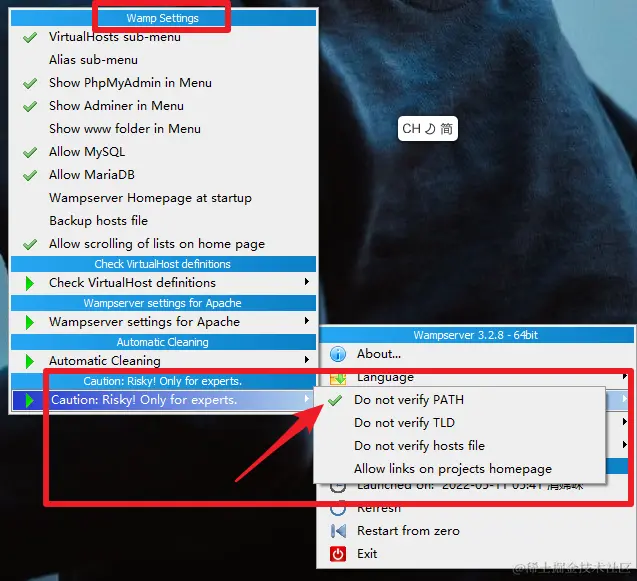
Task: Click the moon icon in IME indicator
Action: coord(430,129)
